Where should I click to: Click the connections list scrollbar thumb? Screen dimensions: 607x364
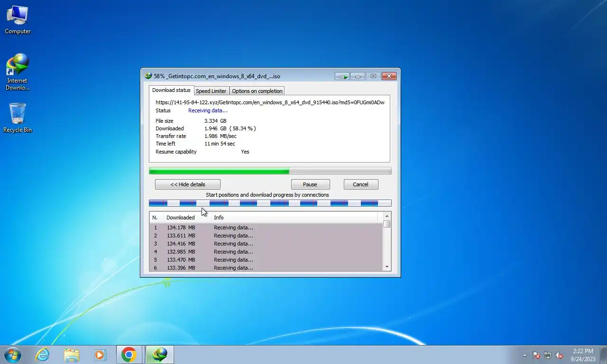[387, 224]
